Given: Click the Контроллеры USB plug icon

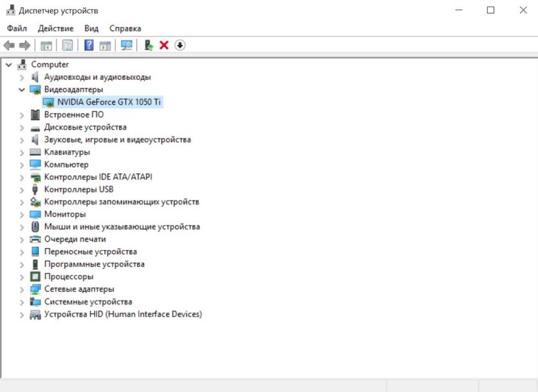Looking at the screenshot, I should click(x=35, y=190).
